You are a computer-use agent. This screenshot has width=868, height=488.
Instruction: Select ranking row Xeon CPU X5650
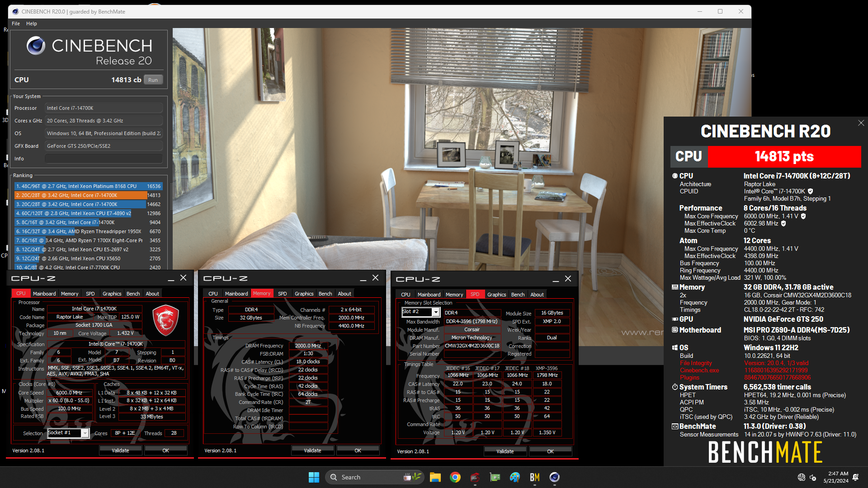point(89,258)
